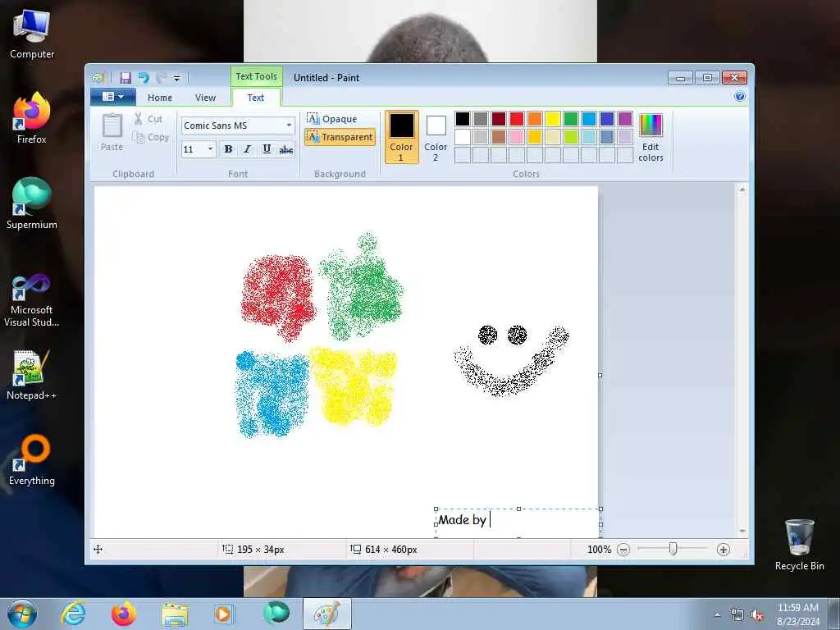Click the Paste clipboard button
The image size is (840, 630).
click(x=112, y=132)
